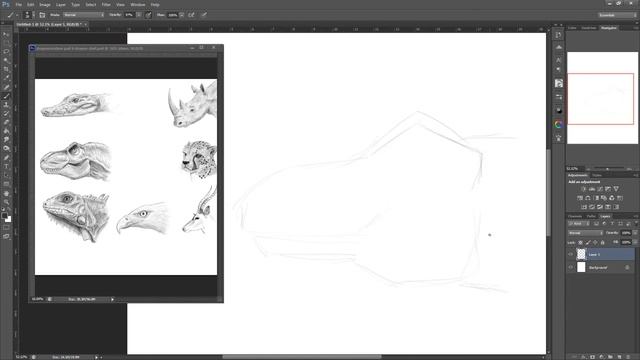Screen dimensions: 640x360
Task: Switch to the Channels tab
Action: (x=575, y=216)
